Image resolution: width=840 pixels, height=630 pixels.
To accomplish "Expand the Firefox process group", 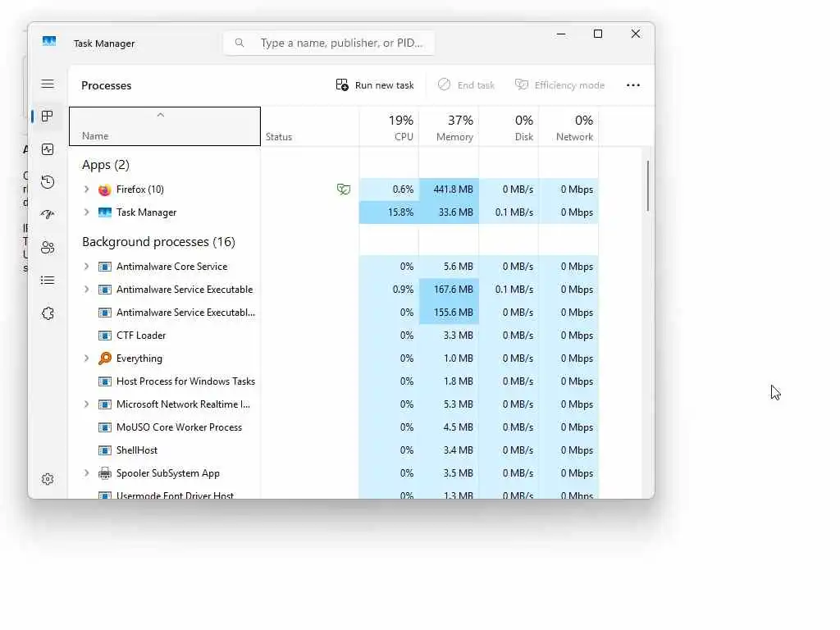I will tap(86, 189).
